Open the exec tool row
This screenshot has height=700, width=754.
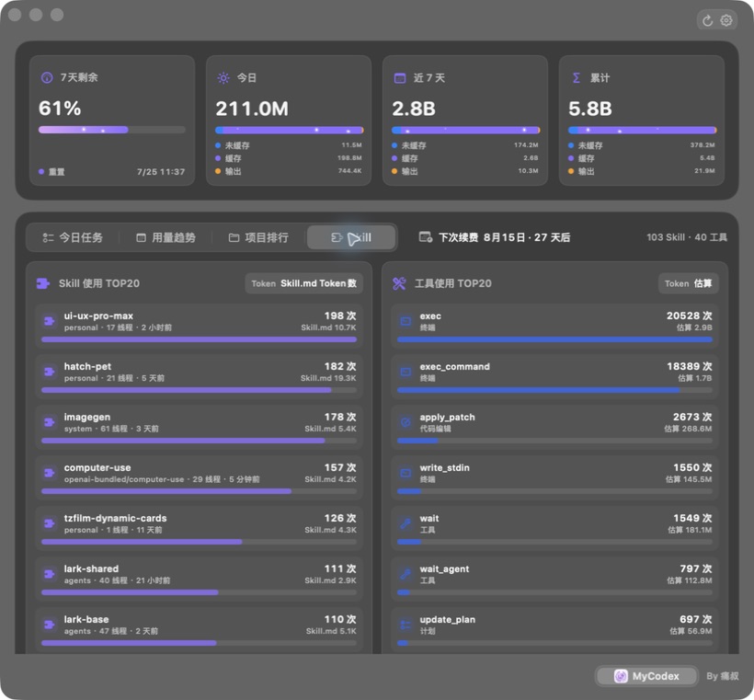[x=554, y=326]
